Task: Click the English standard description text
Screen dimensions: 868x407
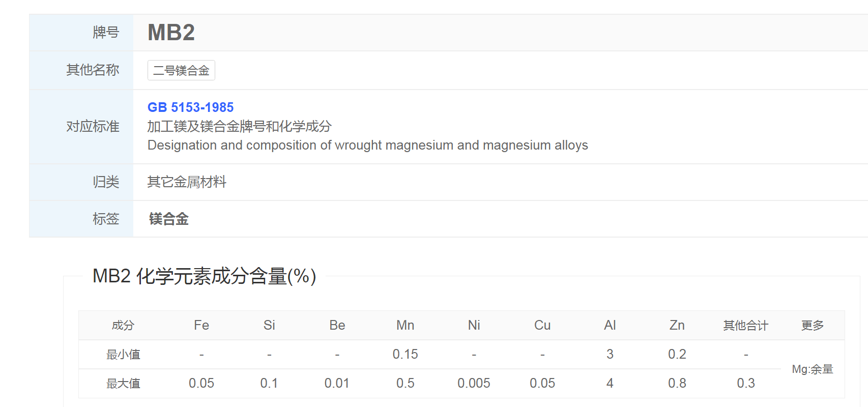Action: coord(367,146)
